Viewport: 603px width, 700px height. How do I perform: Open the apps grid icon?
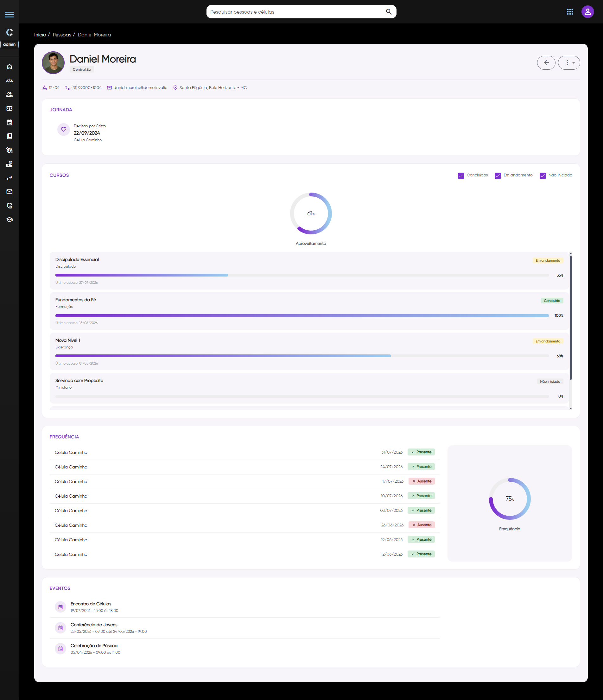point(570,12)
